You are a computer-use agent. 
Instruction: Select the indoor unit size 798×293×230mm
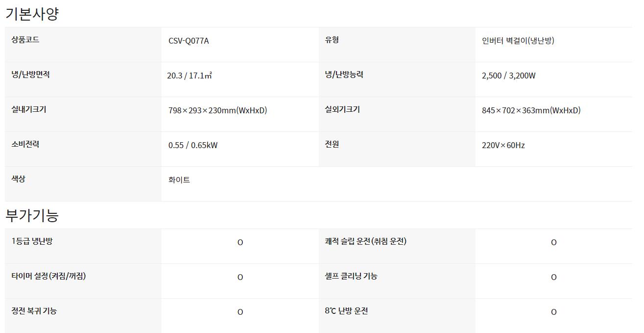[217, 110]
